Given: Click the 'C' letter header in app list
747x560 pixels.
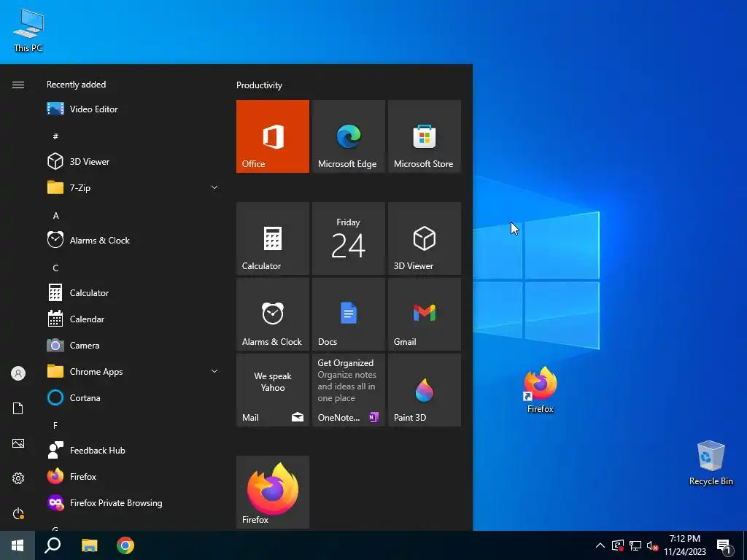Looking at the screenshot, I should click(55, 268).
